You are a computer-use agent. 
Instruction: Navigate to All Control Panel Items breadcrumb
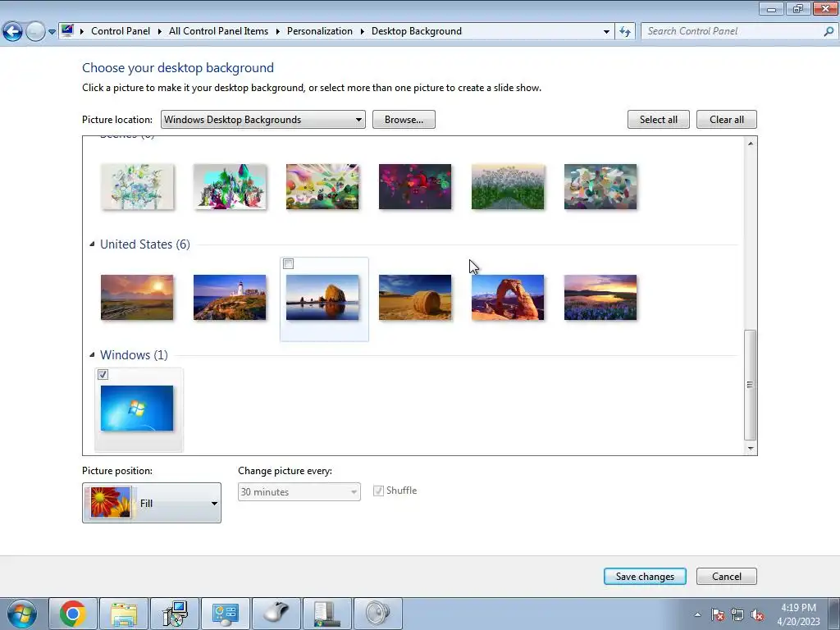pyautogui.click(x=218, y=31)
